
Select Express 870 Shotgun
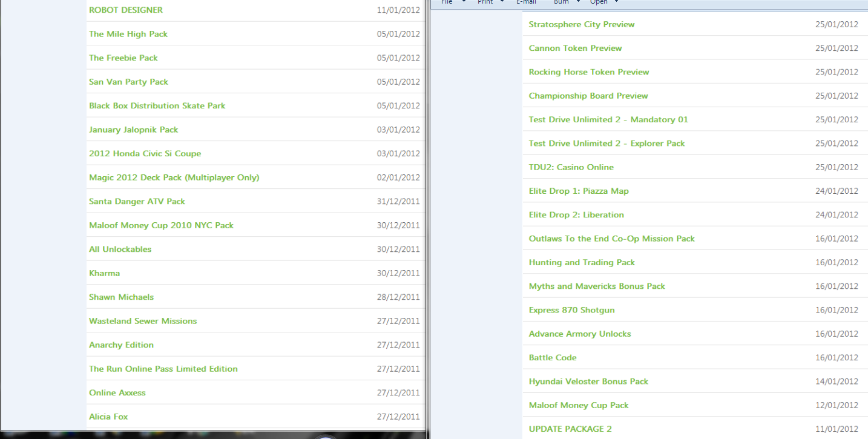pos(572,310)
